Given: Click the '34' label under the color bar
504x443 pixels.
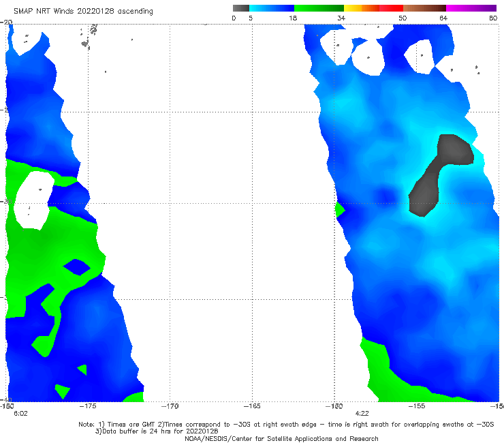Looking at the screenshot, I should (x=341, y=18).
